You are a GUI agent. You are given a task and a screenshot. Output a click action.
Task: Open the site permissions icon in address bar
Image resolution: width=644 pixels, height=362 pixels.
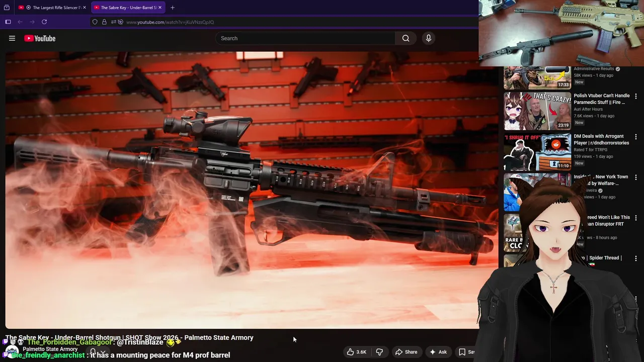click(x=113, y=22)
